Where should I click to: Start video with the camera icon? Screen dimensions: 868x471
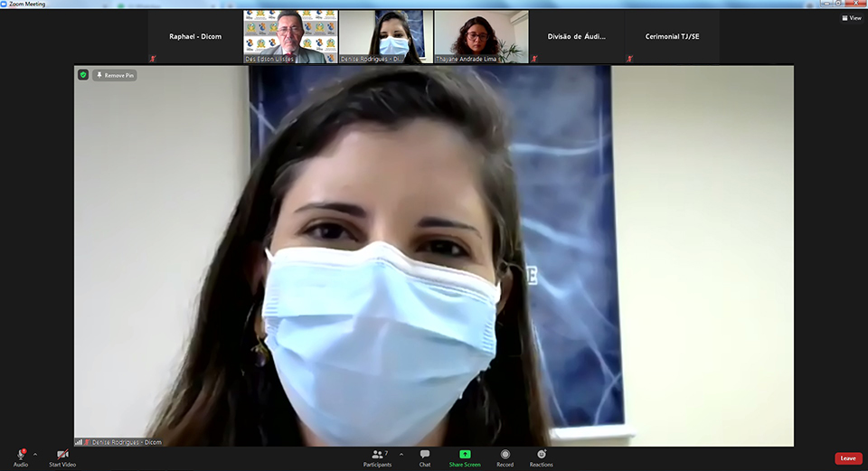click(62, 454)
